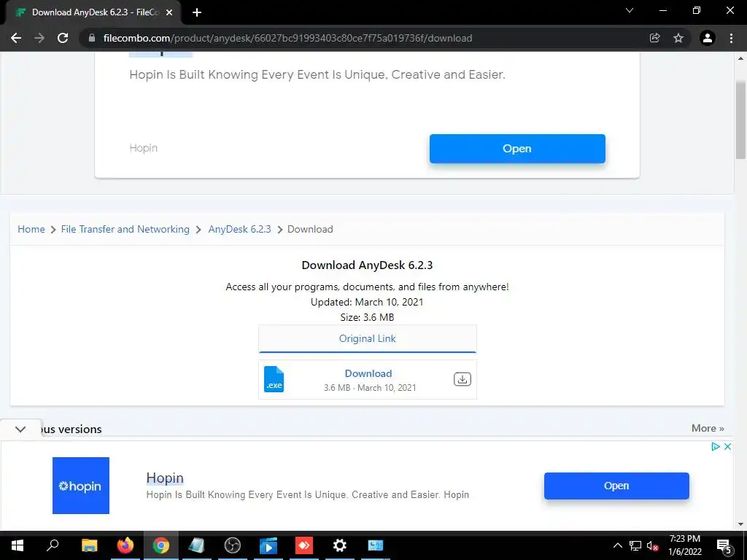This screenshot has width=747, height=560.
Task: Open the blue media player taskbar icon
Action: click(268, 545)
